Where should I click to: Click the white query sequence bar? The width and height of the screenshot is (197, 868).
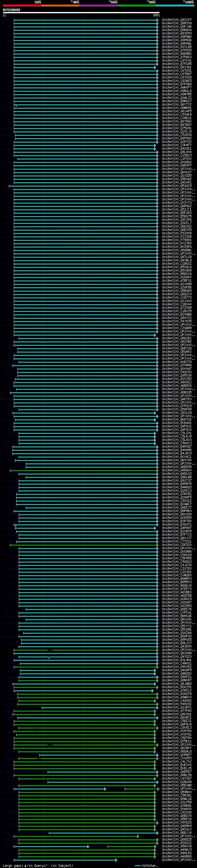(81, 13)
